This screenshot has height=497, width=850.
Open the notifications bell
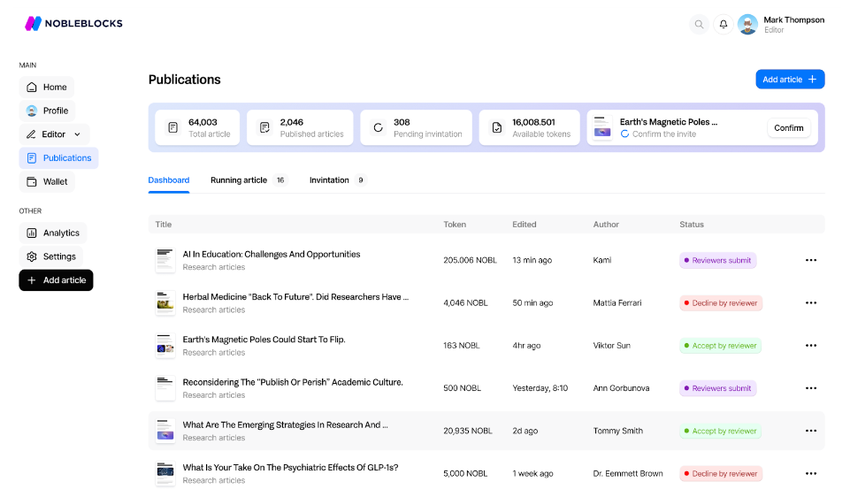coord(723,24)
